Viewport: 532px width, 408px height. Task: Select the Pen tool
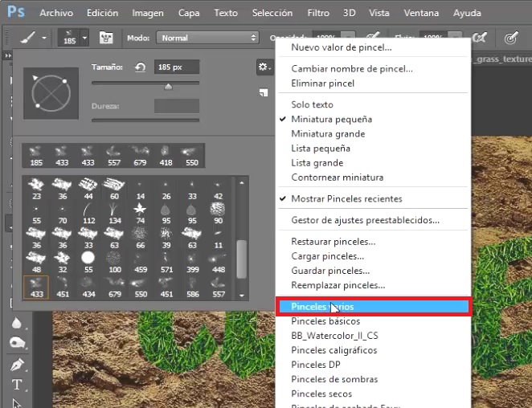click(17, 365)
